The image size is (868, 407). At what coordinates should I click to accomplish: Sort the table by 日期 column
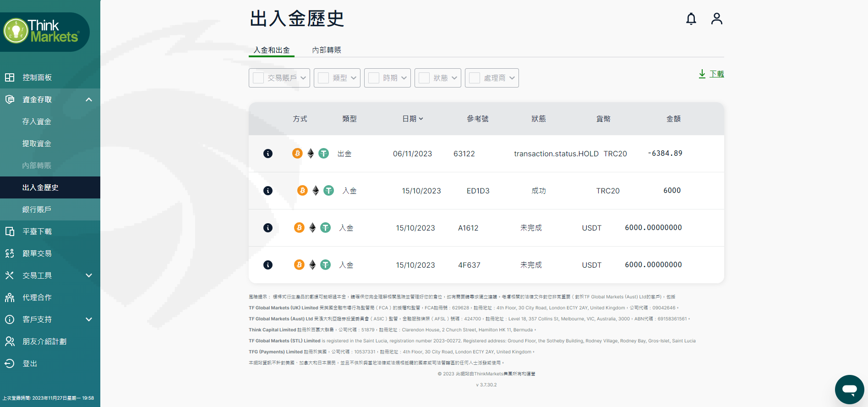click(x=412, y=119)
